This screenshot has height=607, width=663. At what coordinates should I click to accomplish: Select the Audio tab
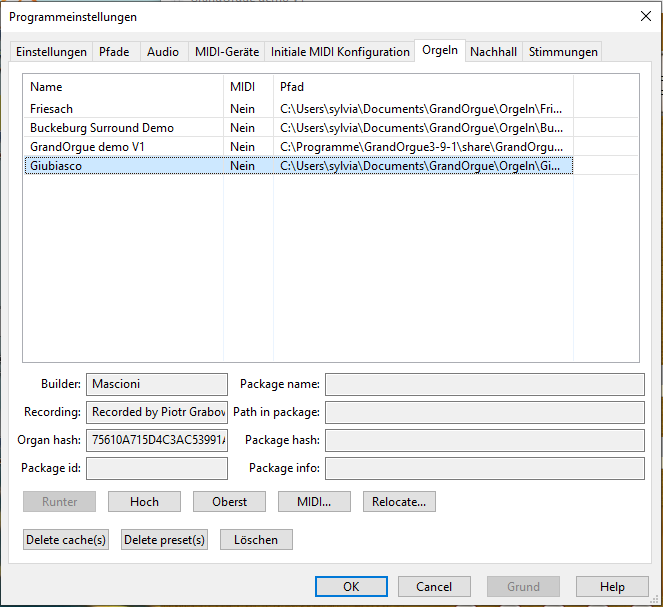pos(163,52)
